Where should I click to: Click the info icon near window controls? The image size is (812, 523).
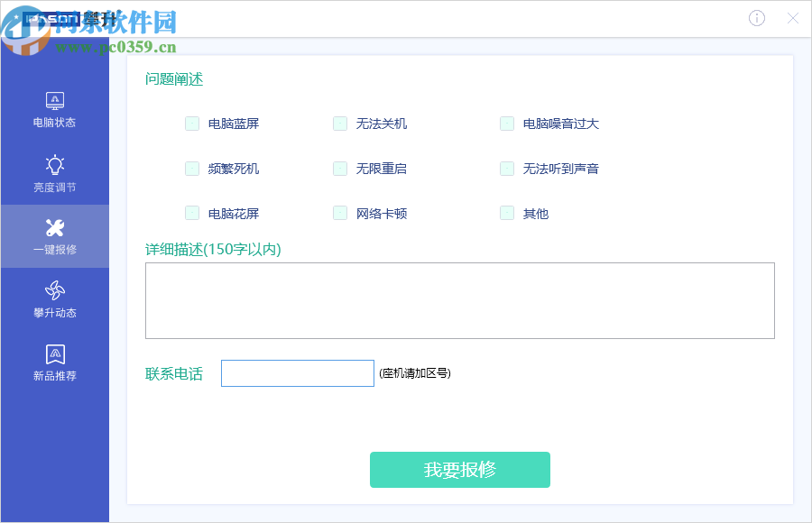(x=756, y=18)
